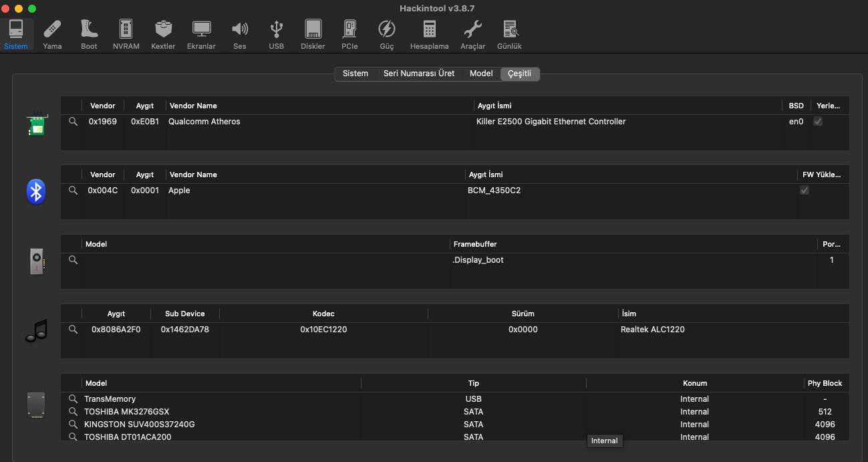Select the .Display_boot framebuffer entry

point(478,260)
